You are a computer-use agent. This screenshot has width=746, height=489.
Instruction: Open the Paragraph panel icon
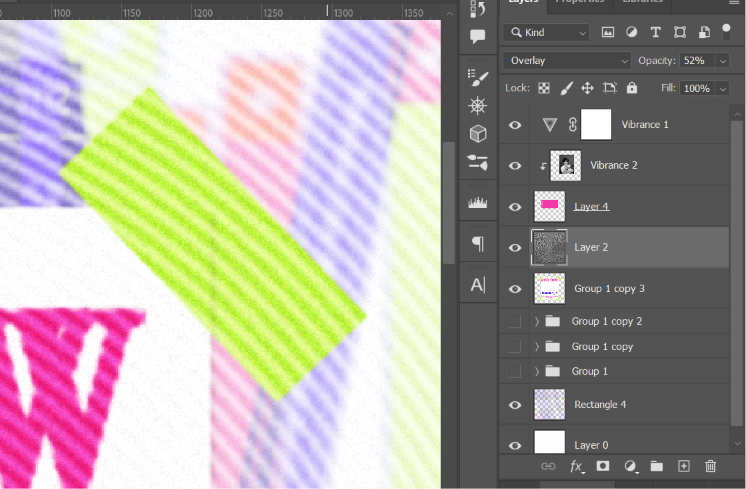(478, 244)
